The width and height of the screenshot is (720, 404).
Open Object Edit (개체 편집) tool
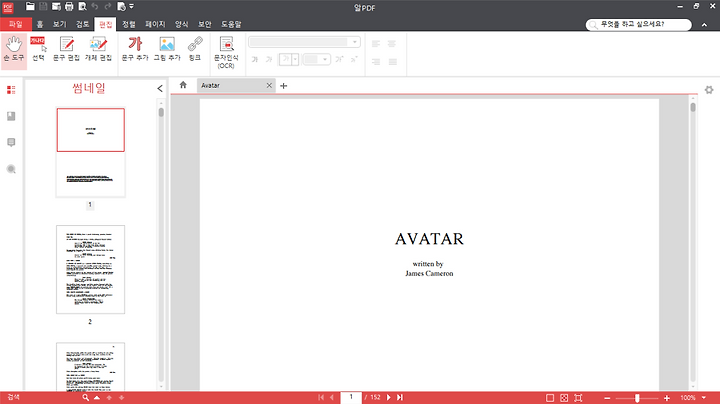98,49
